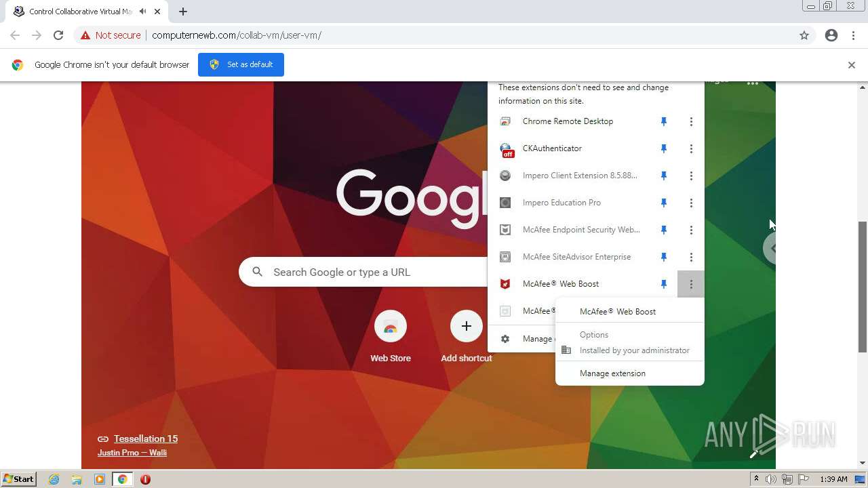Screen dimensions: 868x488
Task: Click the McAfee SiteAdvisor Enterprise icon
Action: 505,257
